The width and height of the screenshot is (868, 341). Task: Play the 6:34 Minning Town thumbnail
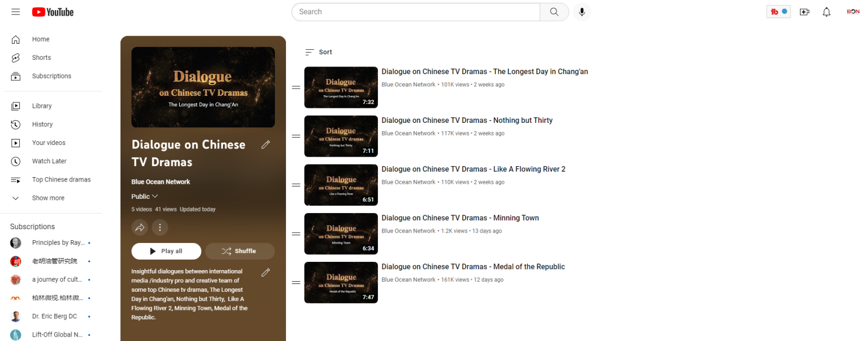coord(341,234)
